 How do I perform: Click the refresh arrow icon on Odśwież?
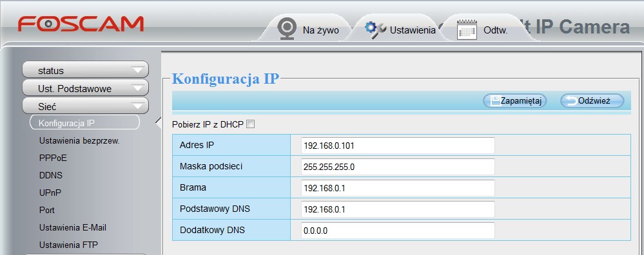(572, 101)
